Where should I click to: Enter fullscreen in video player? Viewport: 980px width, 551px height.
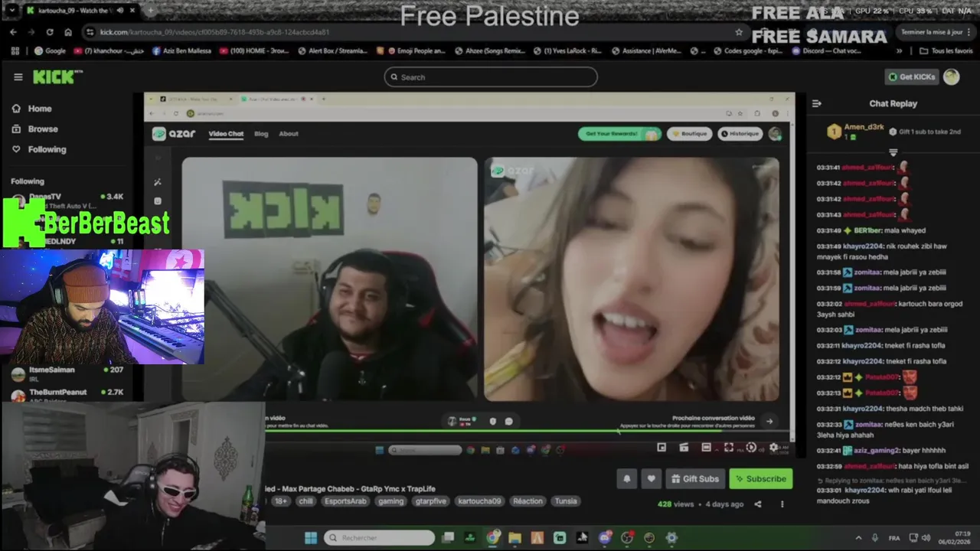tap(728, 448)
